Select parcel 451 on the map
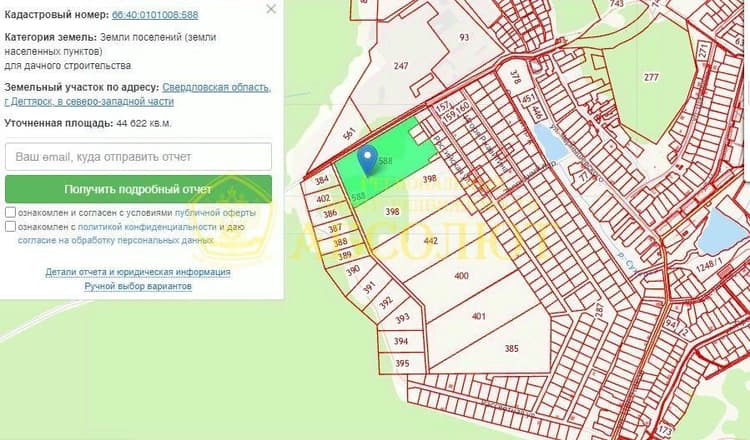Screen dimensions: 750x440 528,99
